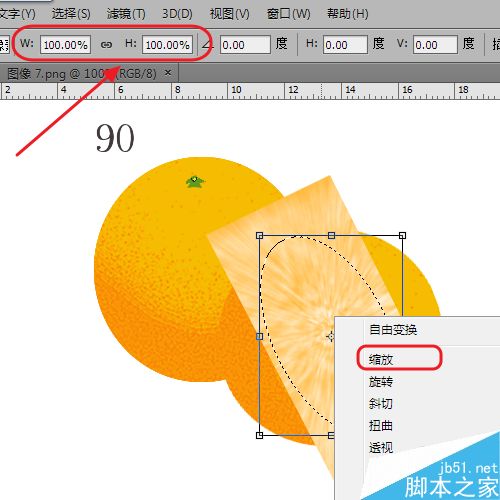500x500 pixels.
Task: Open the 窗口(W) menu
Action: point(289,14)
